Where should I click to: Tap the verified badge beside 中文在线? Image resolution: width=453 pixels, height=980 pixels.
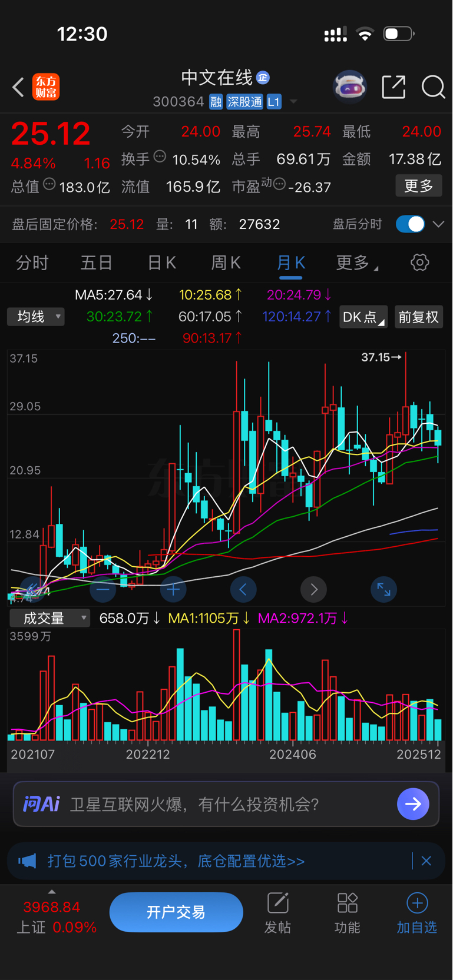[263, 78]
